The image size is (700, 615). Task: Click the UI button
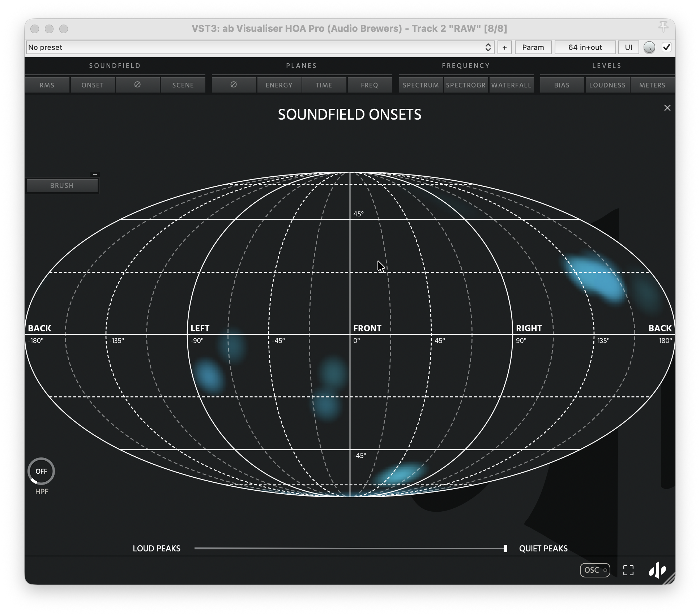coord(628,47)
